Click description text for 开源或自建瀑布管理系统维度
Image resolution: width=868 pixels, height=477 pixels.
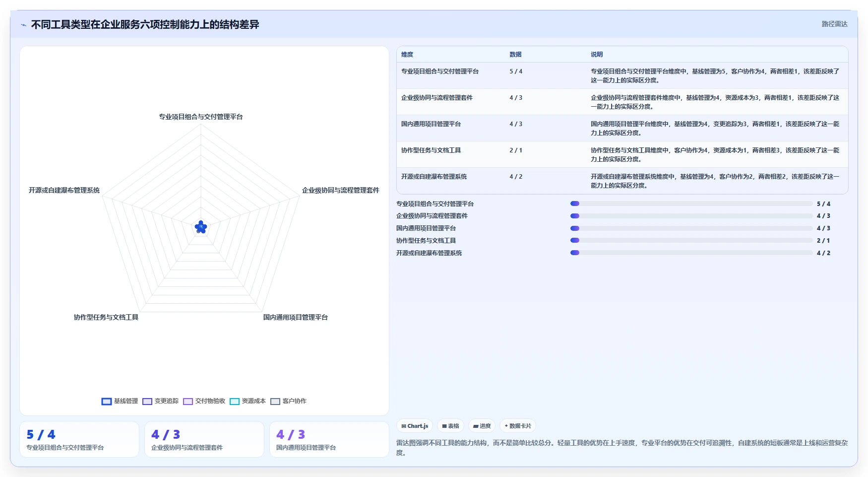pyautogui.click(x=715, y=181)
